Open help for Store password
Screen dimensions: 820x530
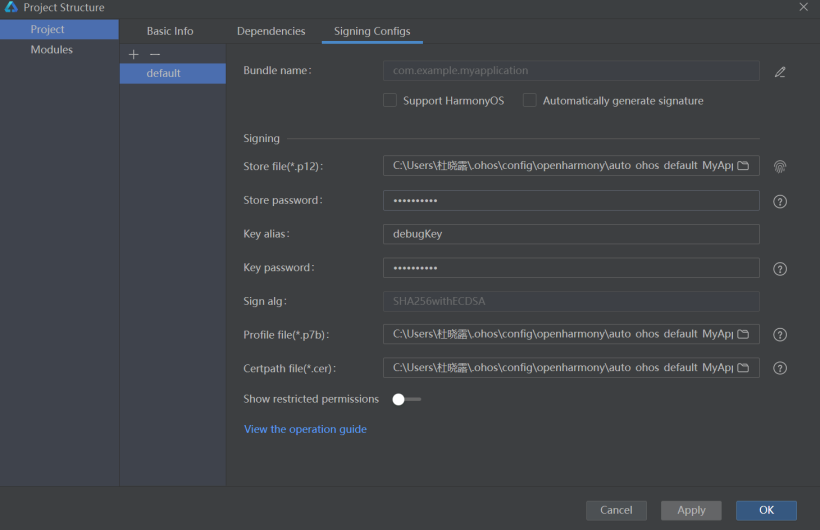click(x=780, y=201)
